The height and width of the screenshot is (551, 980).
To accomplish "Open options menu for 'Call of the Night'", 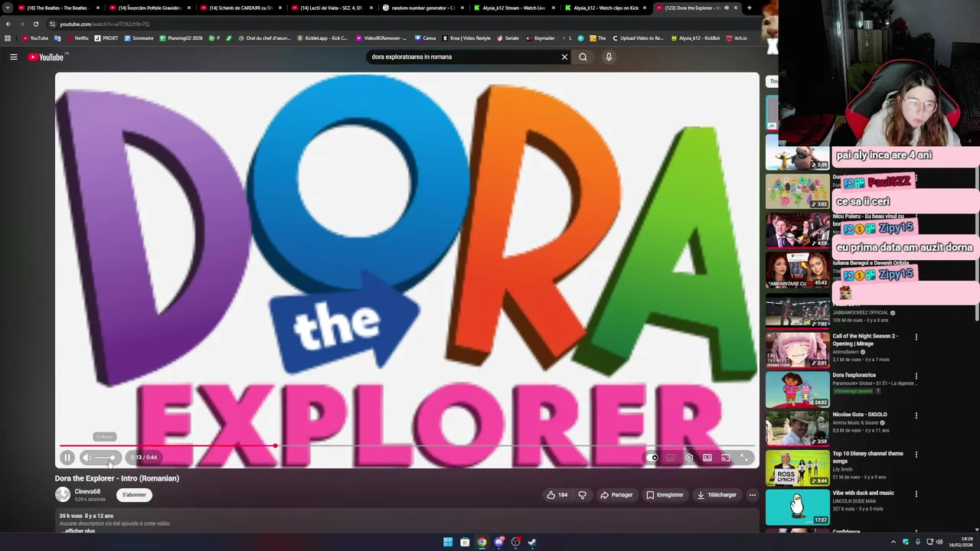I will [x=916, y=337].
